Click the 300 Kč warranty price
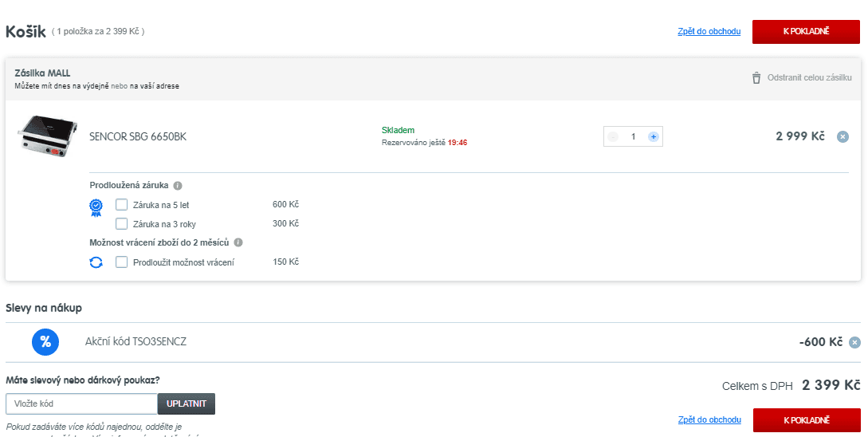Screen dimensions: 868x437 [285, 224]
